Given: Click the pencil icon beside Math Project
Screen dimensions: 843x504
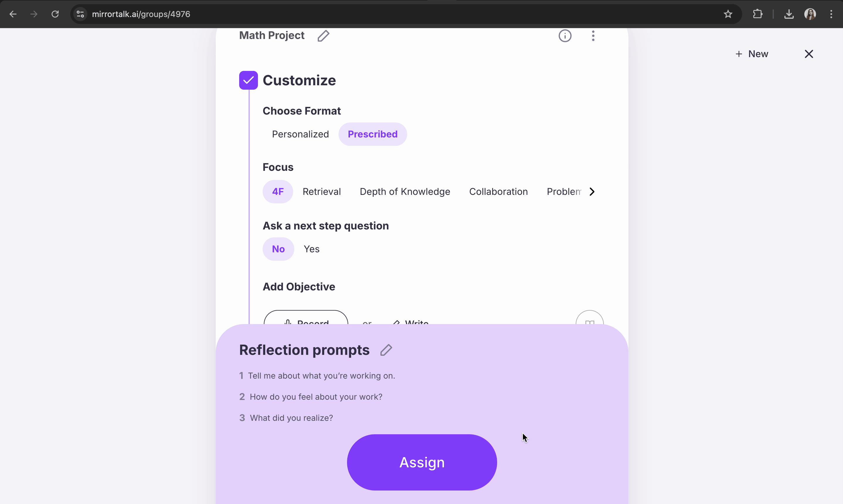Looking at the screenshot, I should tap(323, 36).
